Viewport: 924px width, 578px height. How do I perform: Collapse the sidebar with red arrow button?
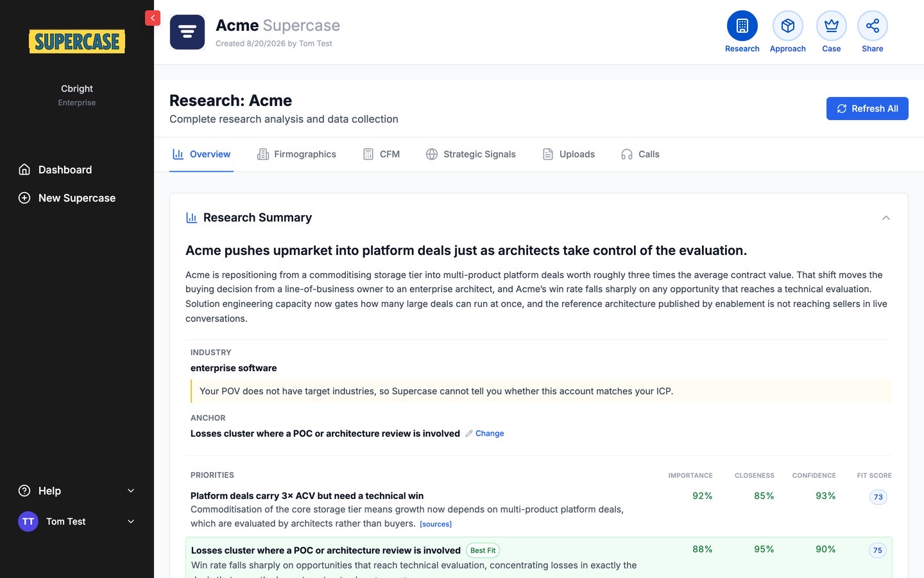click(153, 18)
